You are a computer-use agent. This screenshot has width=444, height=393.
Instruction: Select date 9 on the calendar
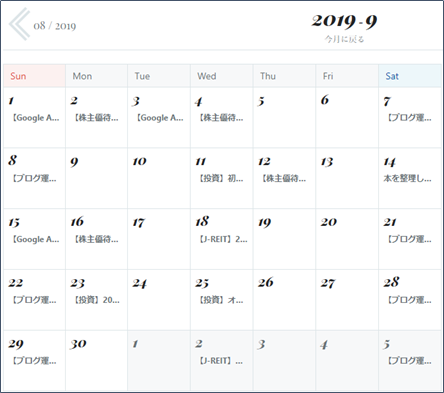pos(74,162)
